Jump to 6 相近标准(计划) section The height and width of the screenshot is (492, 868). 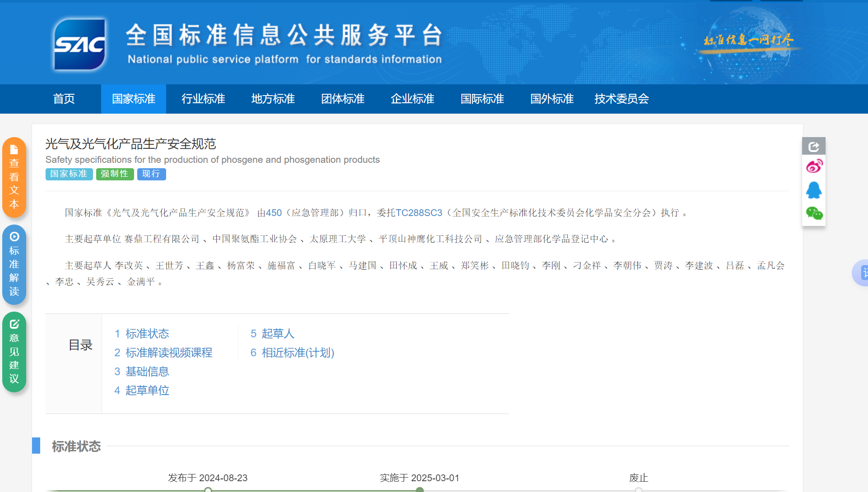[292, 353]
